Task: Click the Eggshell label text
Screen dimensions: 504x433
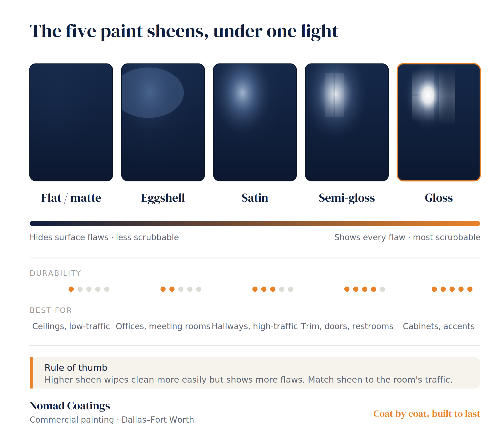Action: coord(163,198)
